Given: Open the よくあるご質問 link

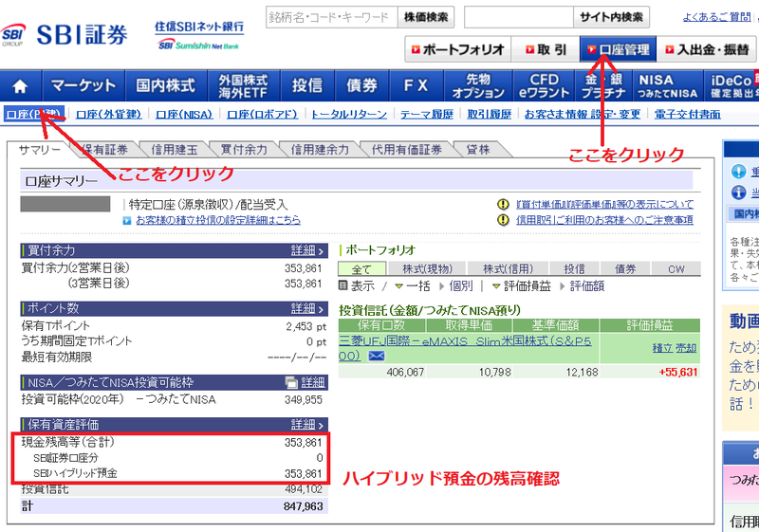Looking at the screenshot, I should tap(717, 17).
